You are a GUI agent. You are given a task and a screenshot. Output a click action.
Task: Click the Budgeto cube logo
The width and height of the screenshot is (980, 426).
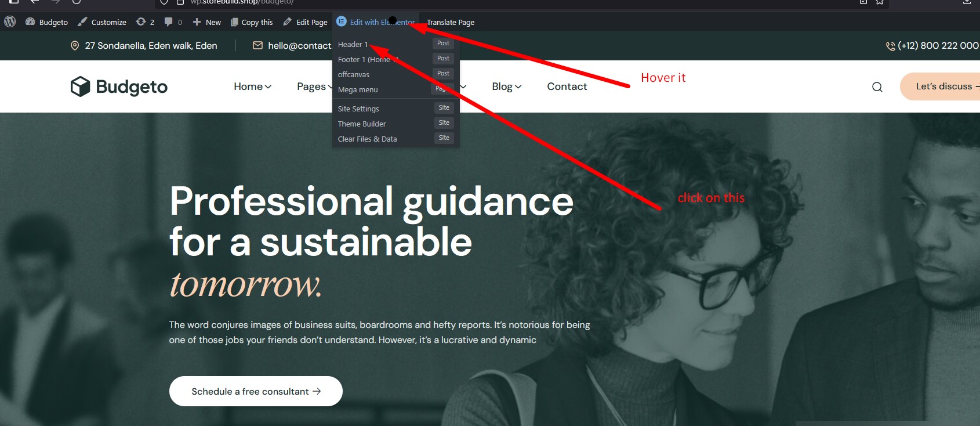81,86
